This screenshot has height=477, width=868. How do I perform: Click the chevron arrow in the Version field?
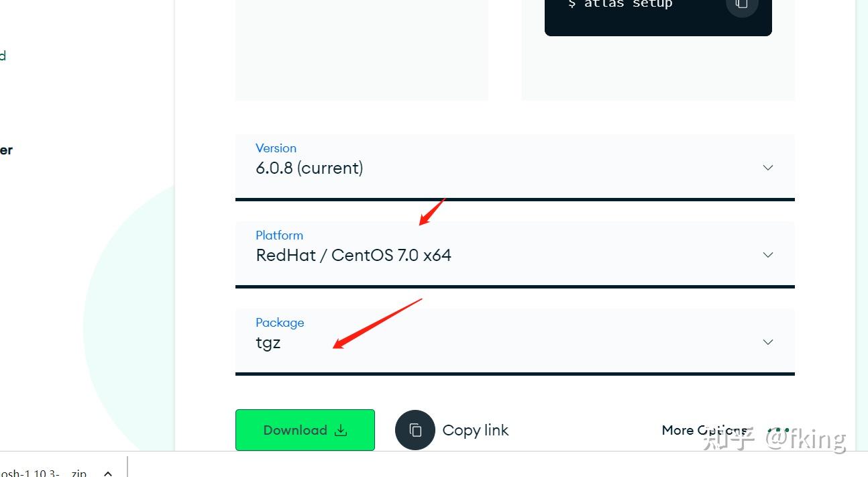768,168
